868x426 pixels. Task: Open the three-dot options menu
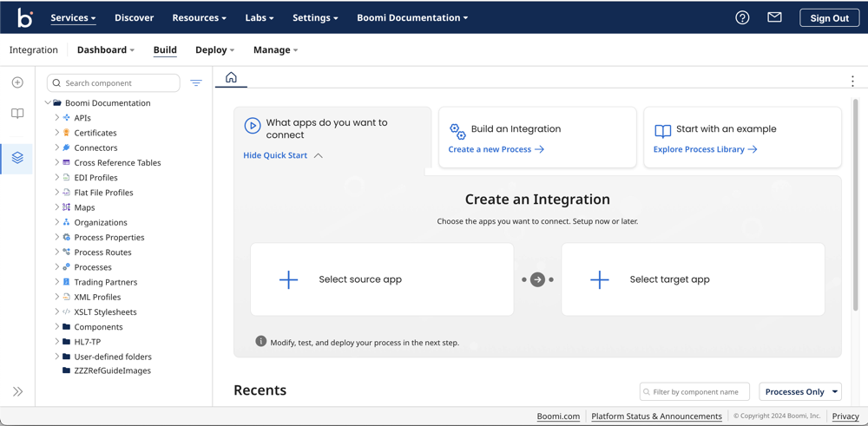point(852,82)
